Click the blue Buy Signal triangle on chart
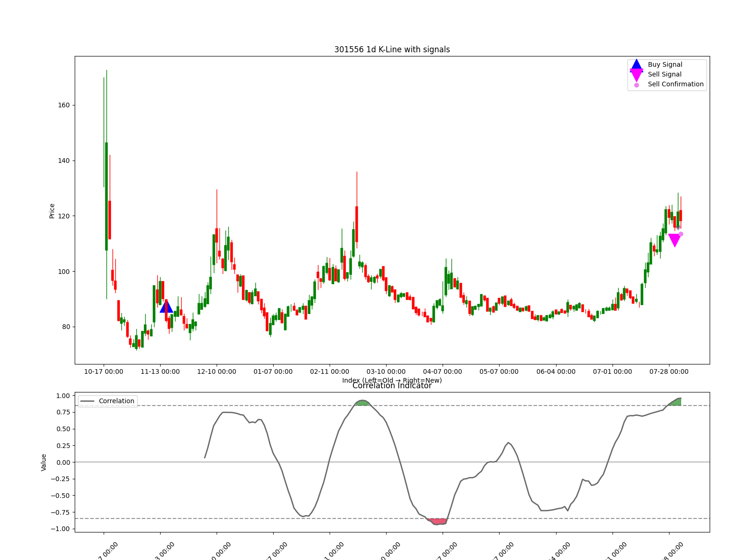This screenshot has height=560, width=747. coord(166,307)
